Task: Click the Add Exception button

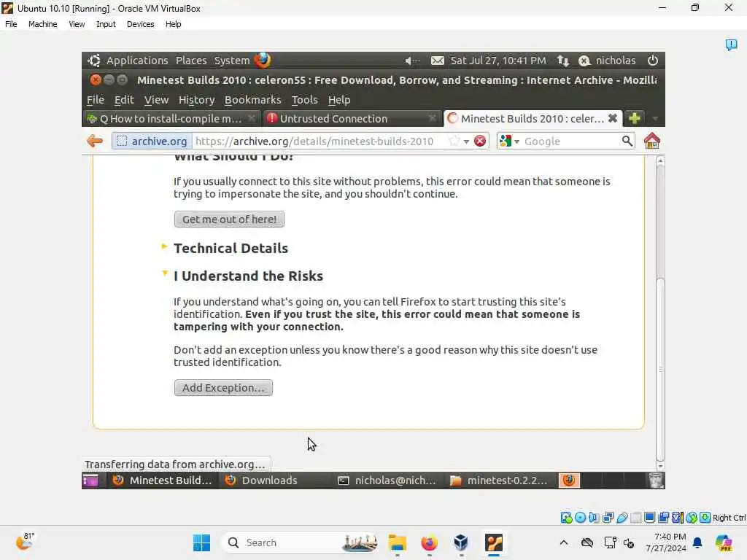Action: [x=223, y=388]
